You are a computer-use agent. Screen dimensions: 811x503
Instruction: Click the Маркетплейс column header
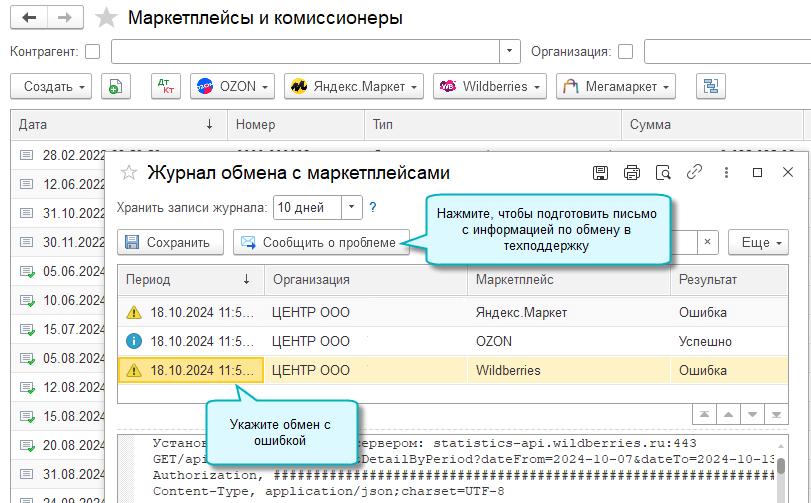click(x=569, y=280)
